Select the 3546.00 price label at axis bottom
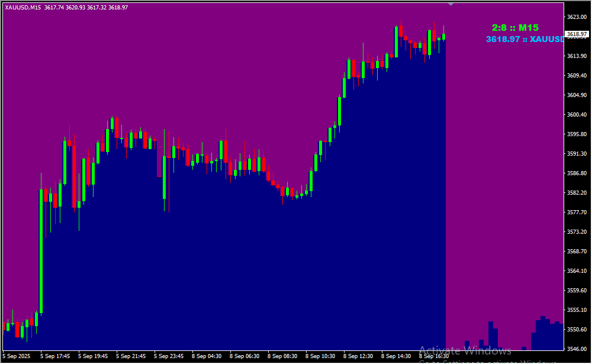The width and height of the screenshot is (592, 364). pyautogui.click(x=576, y=349)
